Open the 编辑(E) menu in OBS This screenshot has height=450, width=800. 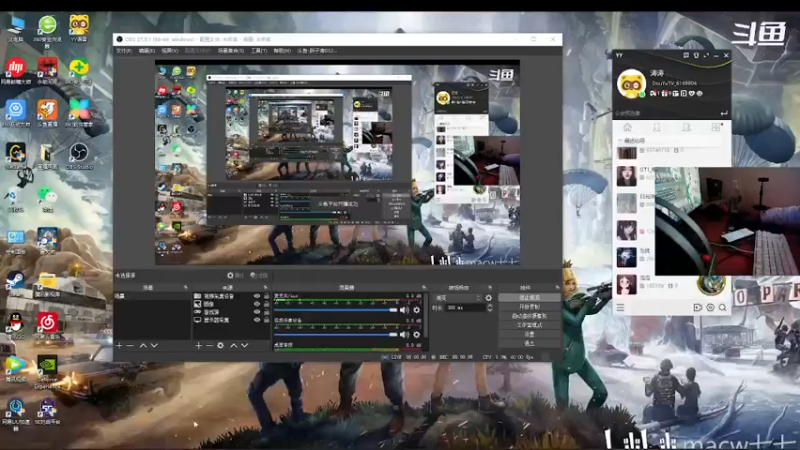click(146, 51)
